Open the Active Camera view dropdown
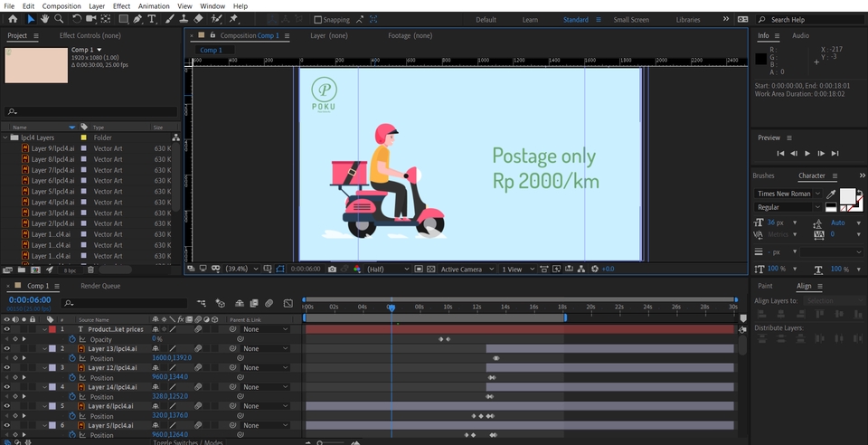868x445 pixels. point(467,269)
